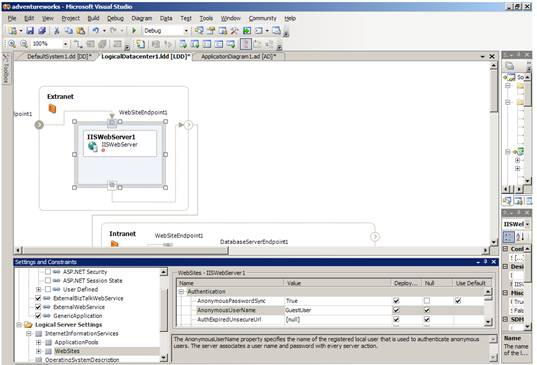537x365 pixels.
Task: Click the Toolbox side panel button
Action: 6,68
